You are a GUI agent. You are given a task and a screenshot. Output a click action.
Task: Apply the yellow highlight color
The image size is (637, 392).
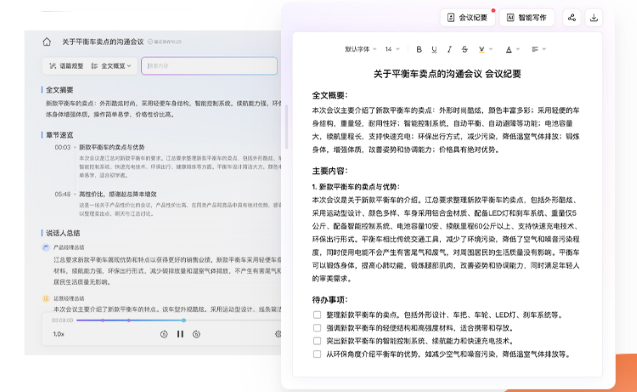pos(481,50)
